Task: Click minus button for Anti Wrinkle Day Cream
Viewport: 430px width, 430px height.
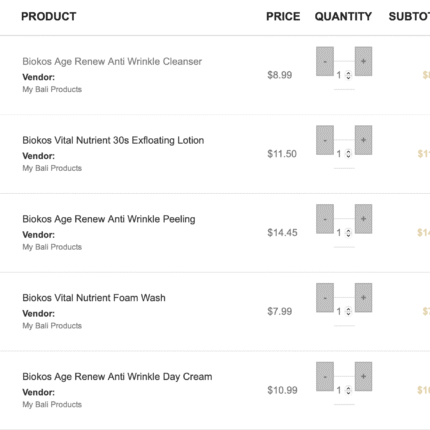Action: tap(325, 376)
